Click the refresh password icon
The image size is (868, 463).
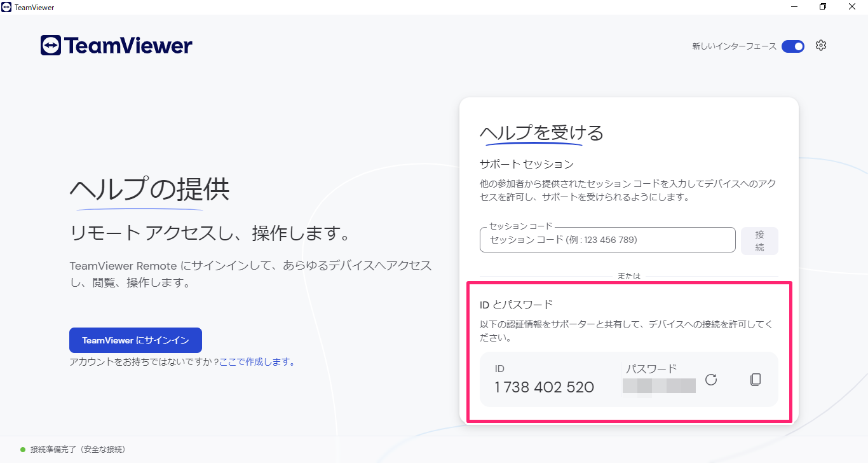point(711,380)
